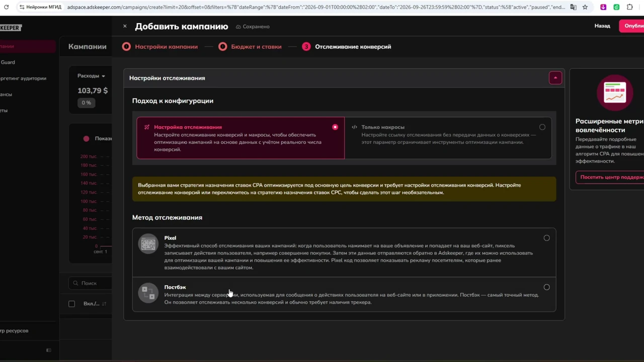Open the Расходы metric dropdown
Image resolution: width=644 pixels, height=362 pixels.
coord(91,76)
